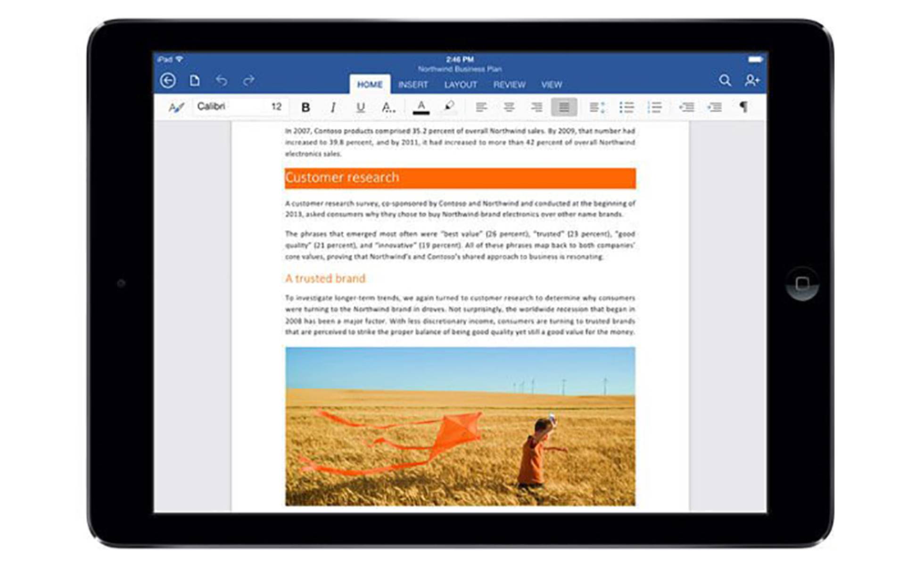Tap the back arrow button
924x571 pixels.
pyautogui.click(x=168, y=81)
